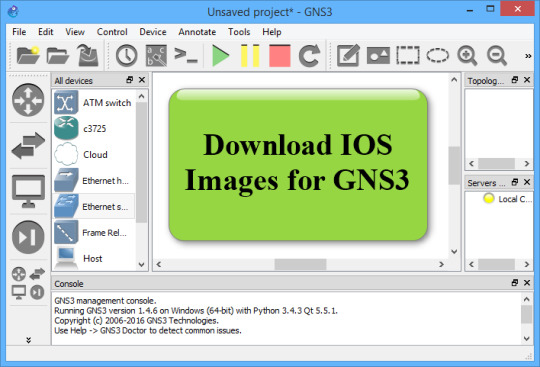Select the Frame Relay switch device

tap(94, 233)
